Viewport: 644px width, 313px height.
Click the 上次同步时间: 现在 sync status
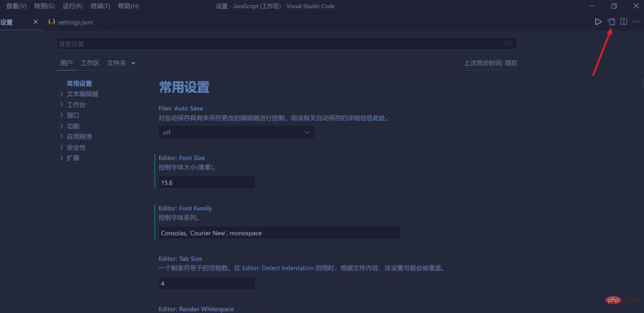[491, 63]
